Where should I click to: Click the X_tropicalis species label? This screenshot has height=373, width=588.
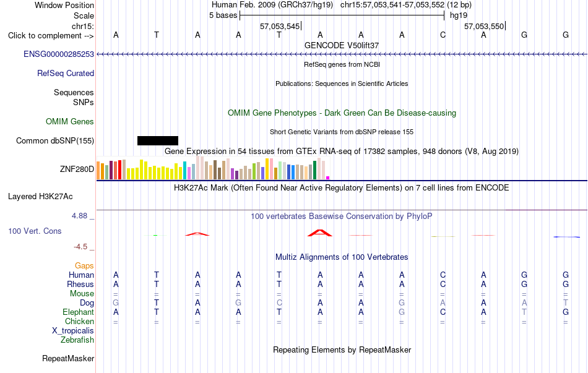(x=73, y=331)
